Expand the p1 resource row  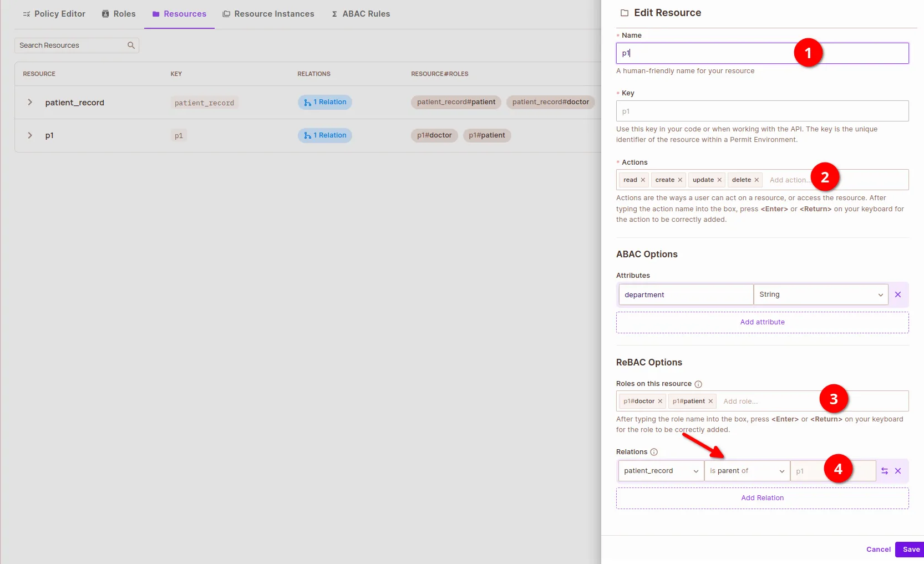[30, 135]
